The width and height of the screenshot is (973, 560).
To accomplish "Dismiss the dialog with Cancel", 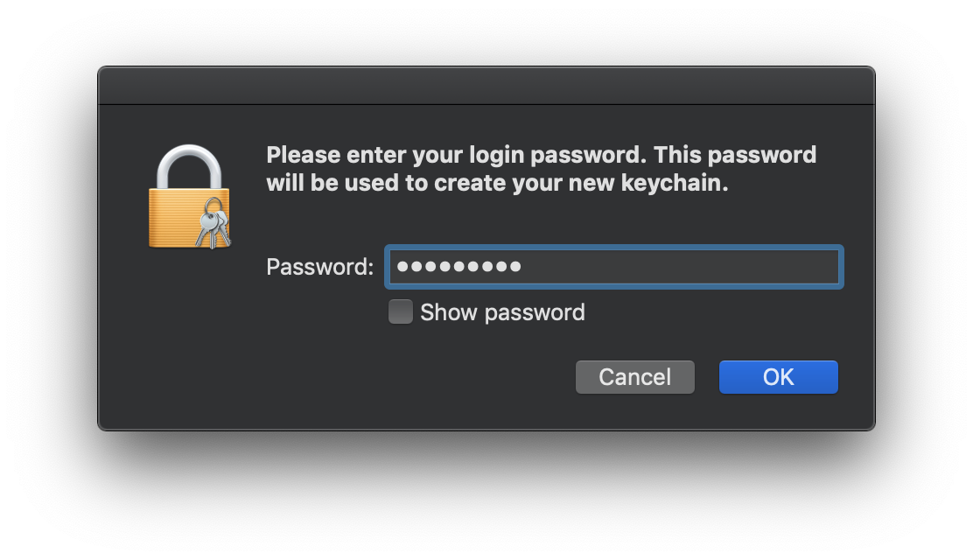I will point(634,376).
